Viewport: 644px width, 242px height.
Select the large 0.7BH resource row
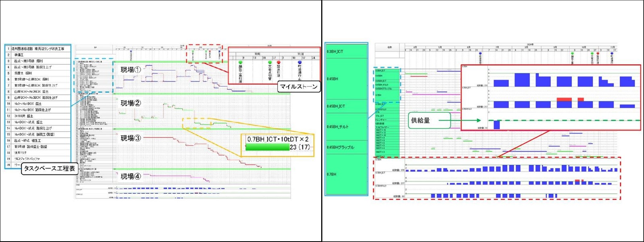click(346, 174)
